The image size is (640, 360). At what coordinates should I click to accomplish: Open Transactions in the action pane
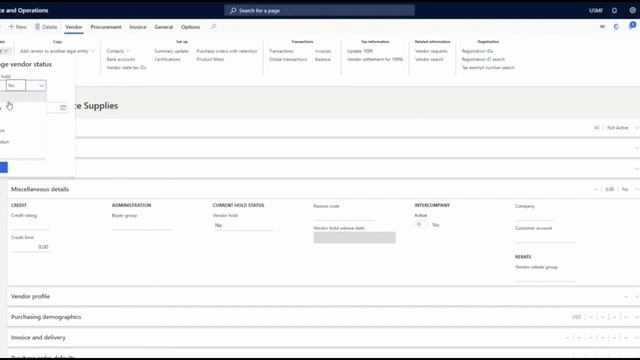tap(281, 51)
